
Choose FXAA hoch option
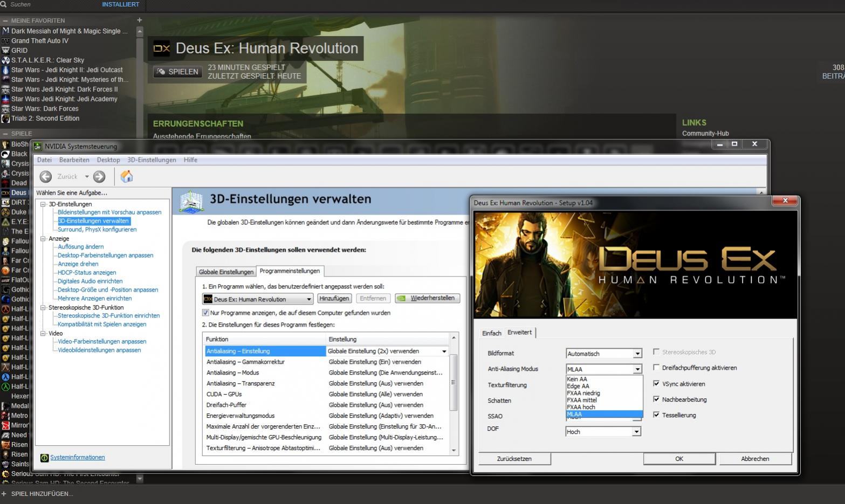point(604,407)
